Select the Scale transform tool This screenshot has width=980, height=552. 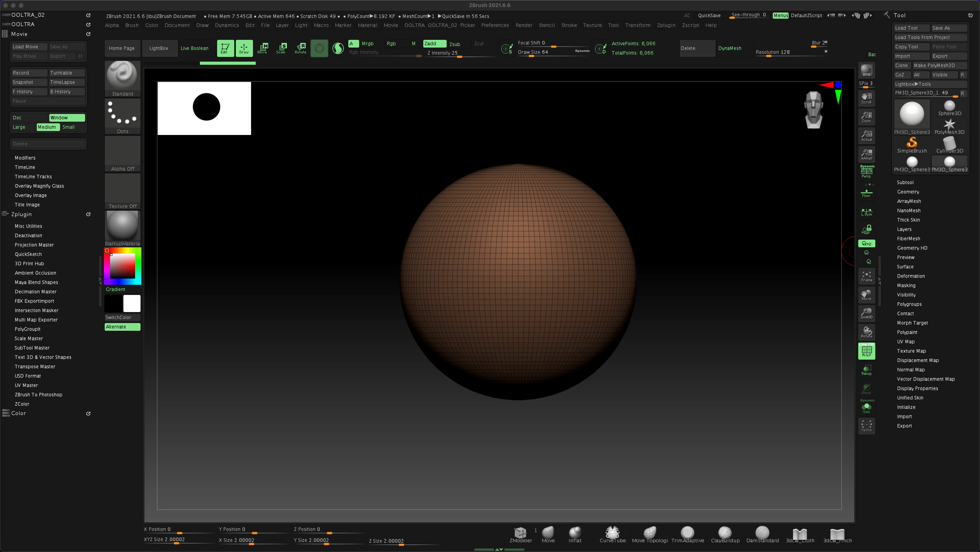click(x=281, y=48)
